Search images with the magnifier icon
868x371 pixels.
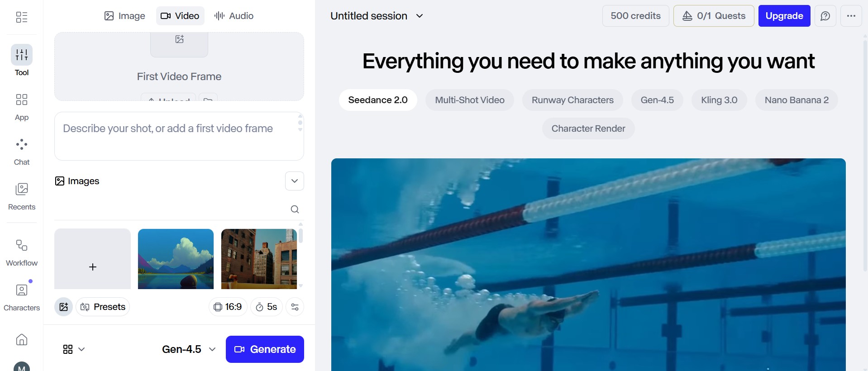pyautogui.click(x=295, y=209)
